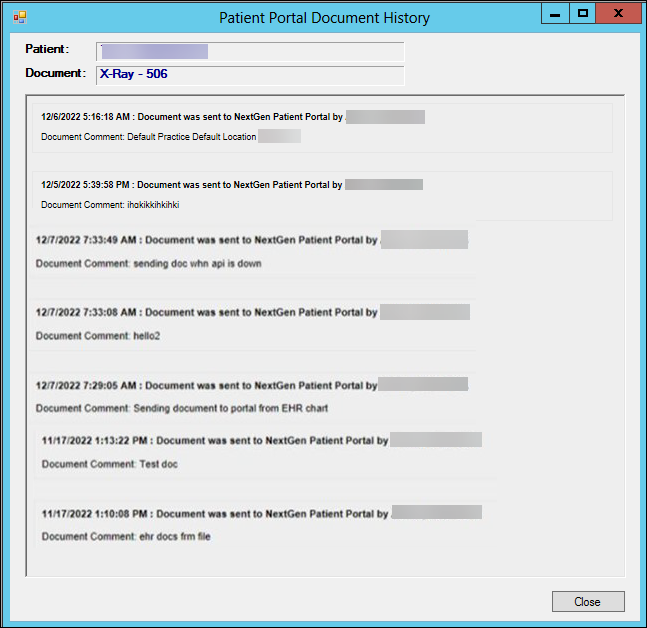Click the Close button
Viewport: 647px width, 628px height.
[x=588, y=601]
